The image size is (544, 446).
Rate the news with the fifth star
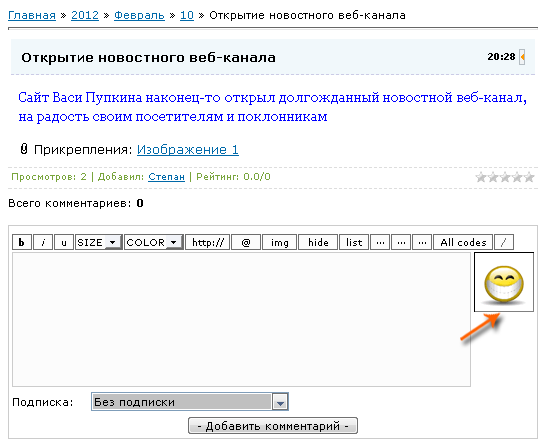click(x=529, y=177)
